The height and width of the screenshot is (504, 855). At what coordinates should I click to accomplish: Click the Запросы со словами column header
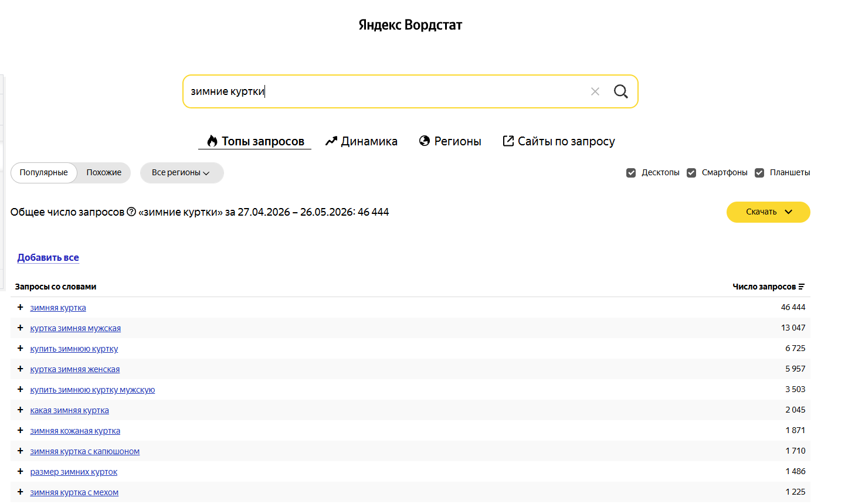click(56, 287)
